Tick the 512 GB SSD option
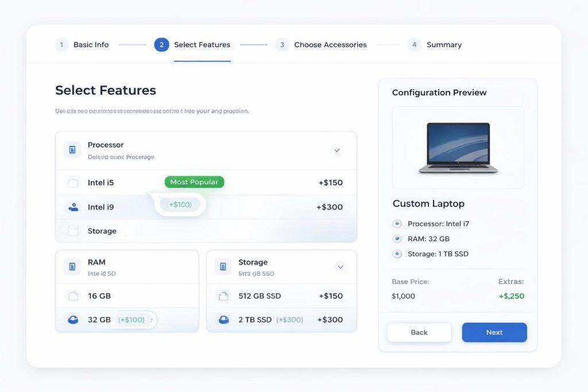588x392 pixels. (223, 296)
